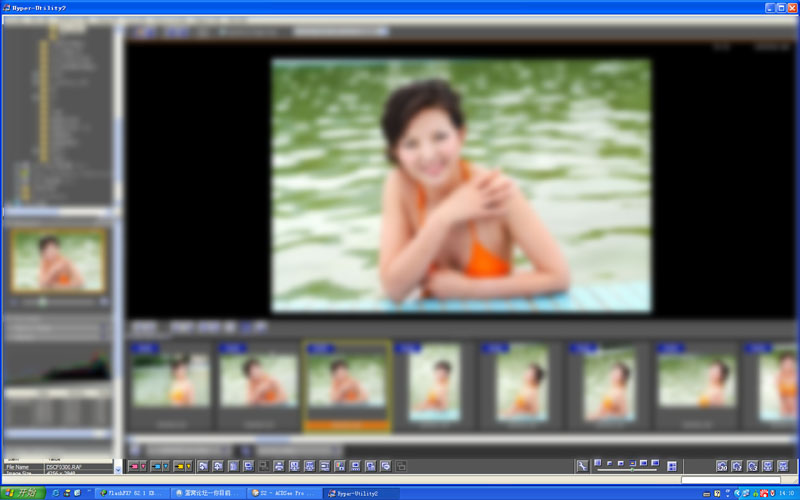The width and height of the screenshot is (800, 500).
Task: Click the red mark tag icon
Action: click(134, 466)
